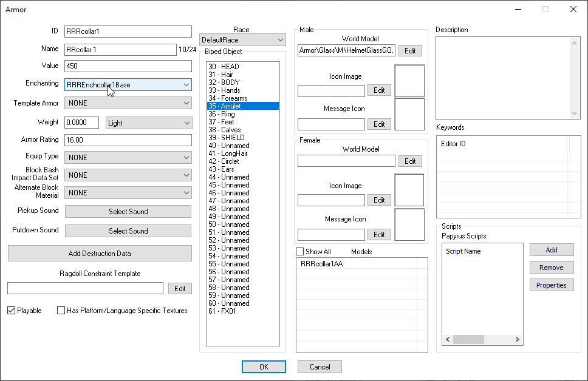Open the Template Armor dropdown

click(x=128, y=103)
